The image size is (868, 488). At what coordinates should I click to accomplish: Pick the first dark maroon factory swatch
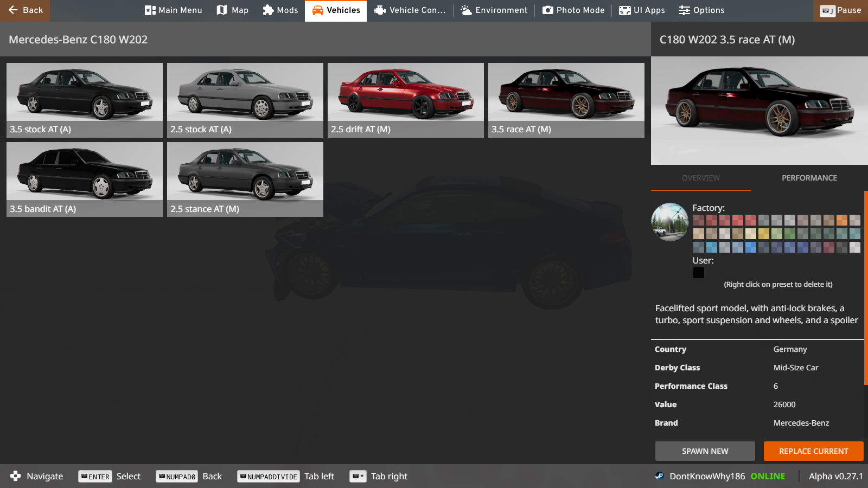click(699, 220)
